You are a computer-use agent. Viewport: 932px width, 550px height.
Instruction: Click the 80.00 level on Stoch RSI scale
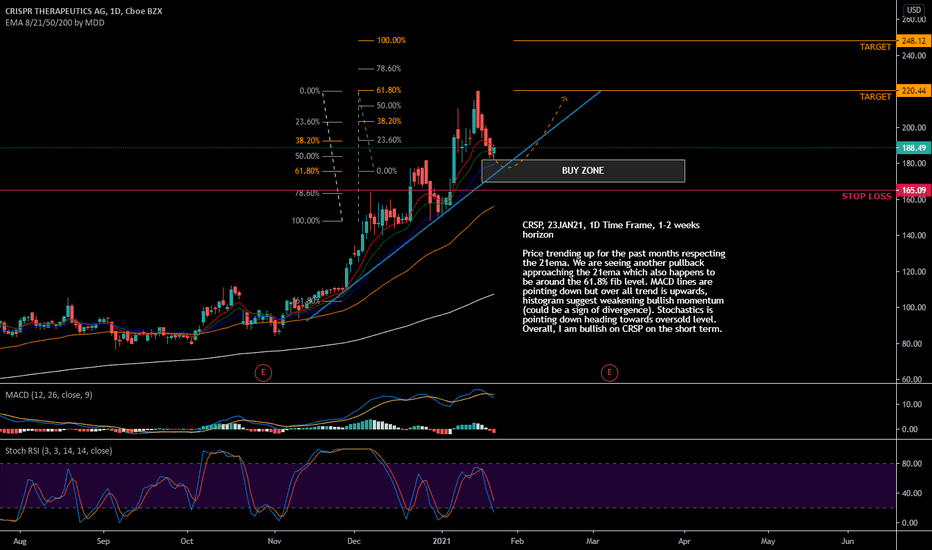[912, 464]
